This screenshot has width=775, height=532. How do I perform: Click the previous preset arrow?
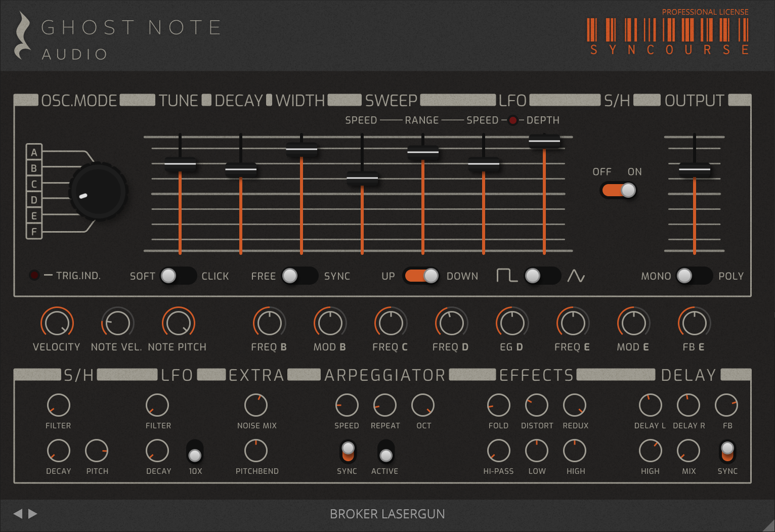pos(19,513)
